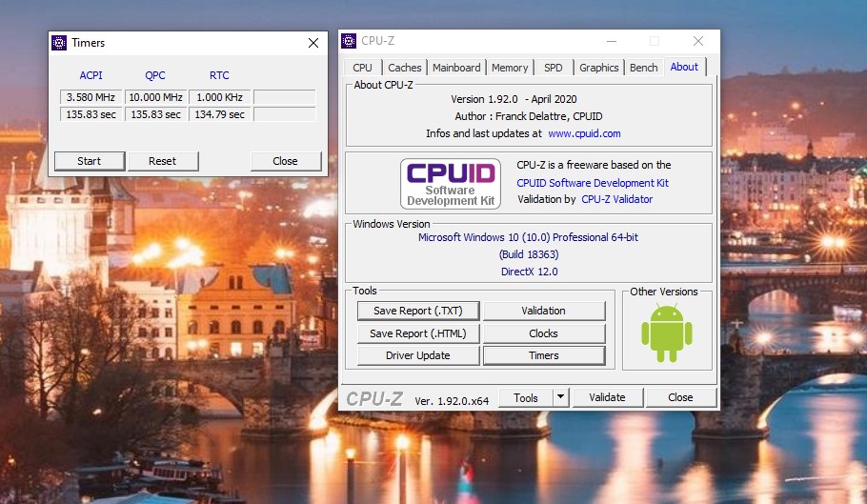The width and height of the screenshot is (867, 504).
Task: Click the Driver Update button
Action: point(418,355)
